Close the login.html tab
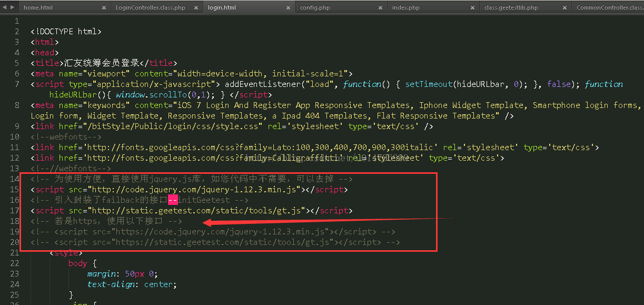The image size is (644, 305). (288, 7)
